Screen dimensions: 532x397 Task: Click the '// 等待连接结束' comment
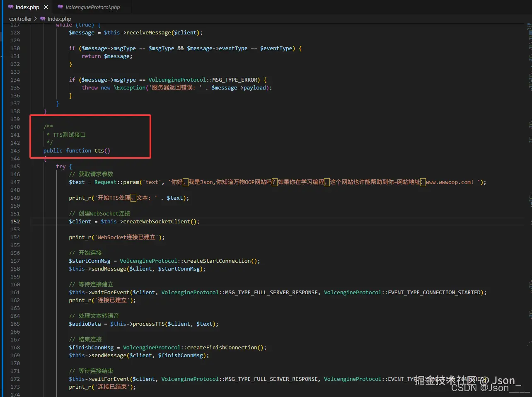91,371
